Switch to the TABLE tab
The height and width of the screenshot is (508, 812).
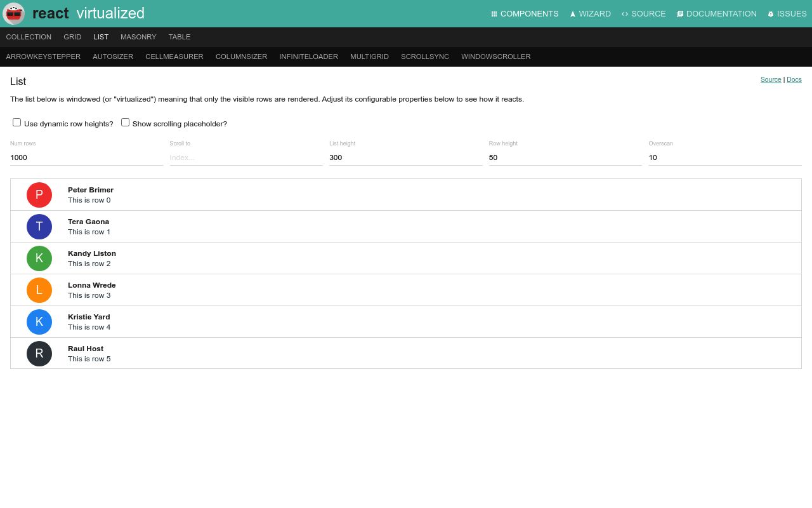point(179,37)
